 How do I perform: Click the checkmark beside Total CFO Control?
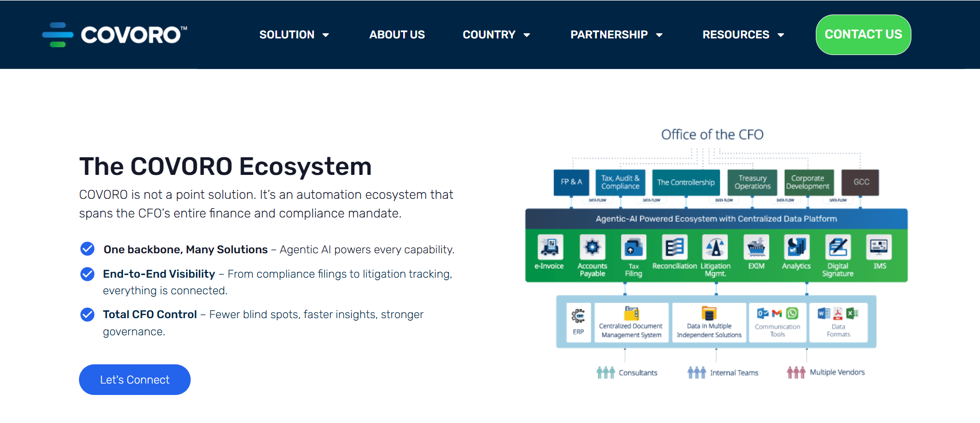click(x=87, y=315)
